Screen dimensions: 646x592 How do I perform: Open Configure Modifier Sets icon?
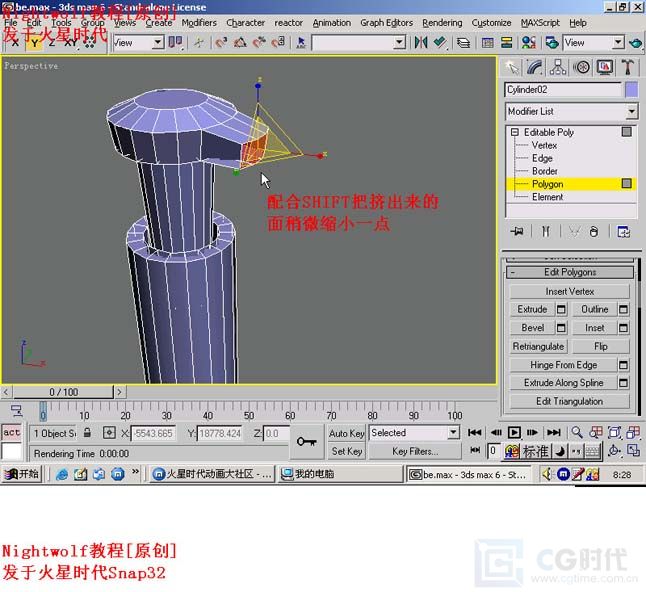tap(623, 232)
